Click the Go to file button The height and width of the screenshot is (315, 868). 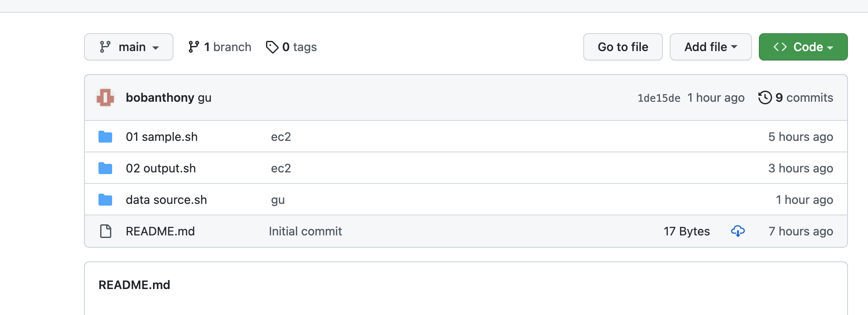click(x=622, y=47)
